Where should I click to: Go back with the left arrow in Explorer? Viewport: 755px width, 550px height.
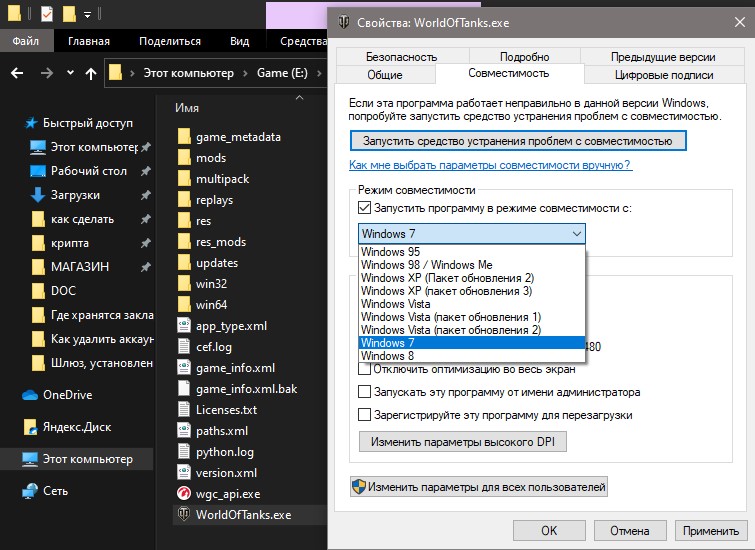click(x=17, y=73)
